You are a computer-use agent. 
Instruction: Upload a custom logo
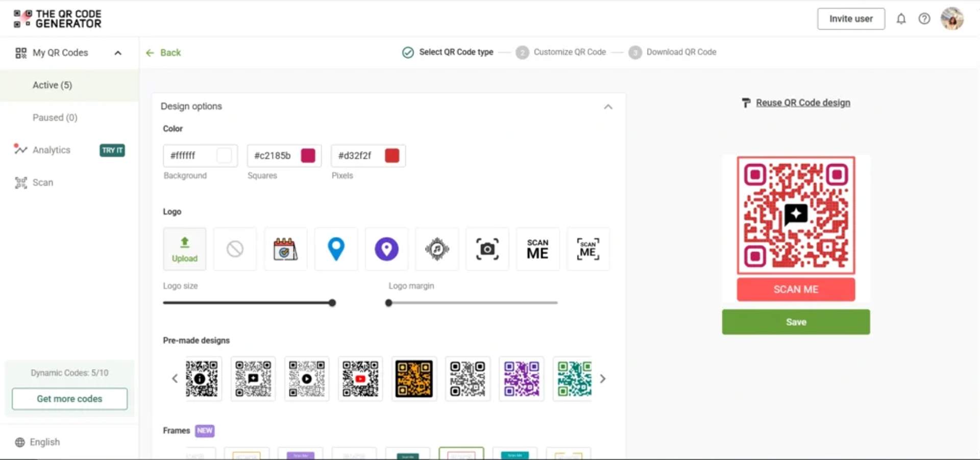click(185, 249)
